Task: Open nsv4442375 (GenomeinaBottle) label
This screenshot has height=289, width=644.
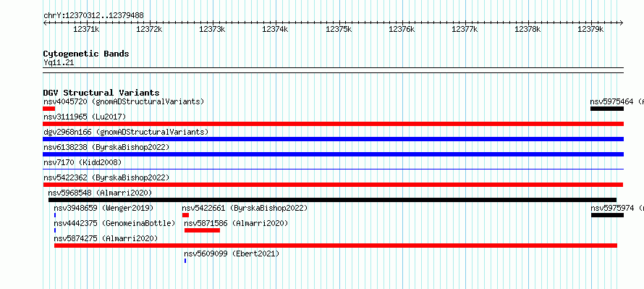Action: 114,223
